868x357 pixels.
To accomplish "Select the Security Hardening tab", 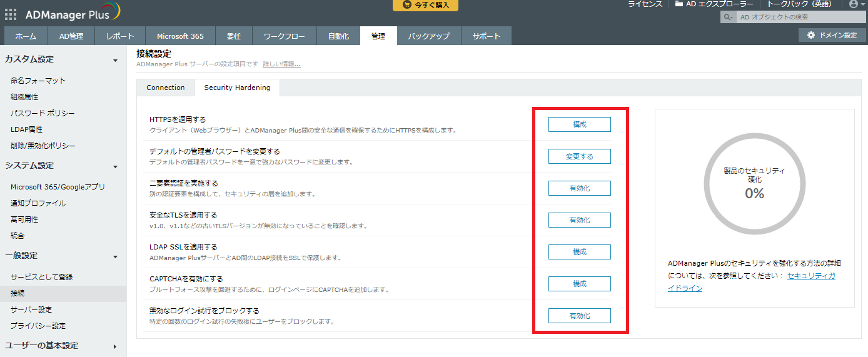I will (x=237, y=88).
